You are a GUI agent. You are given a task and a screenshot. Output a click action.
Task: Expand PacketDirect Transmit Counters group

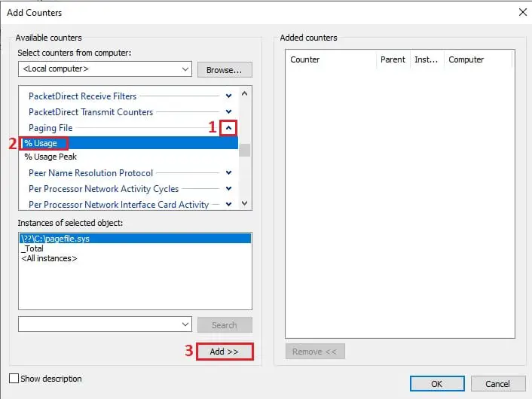(x=228, y=111)
